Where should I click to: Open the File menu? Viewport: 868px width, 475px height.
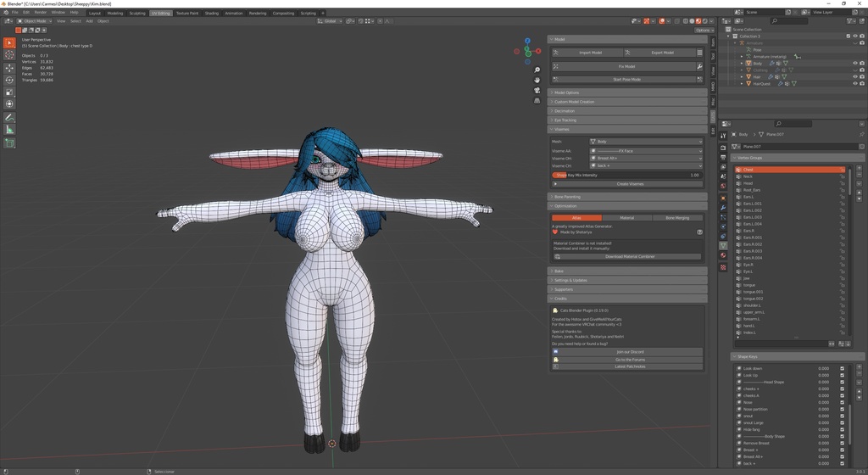tap(15, 12)
